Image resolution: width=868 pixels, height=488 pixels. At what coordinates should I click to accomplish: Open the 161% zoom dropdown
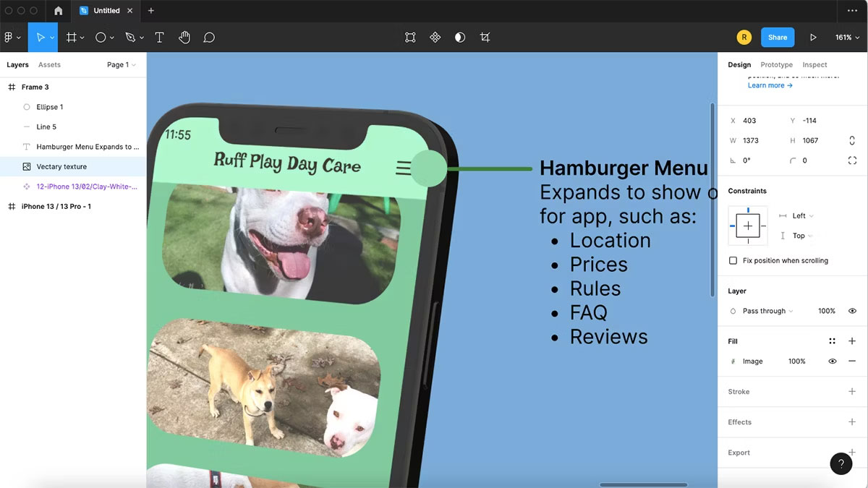(847, 38)
